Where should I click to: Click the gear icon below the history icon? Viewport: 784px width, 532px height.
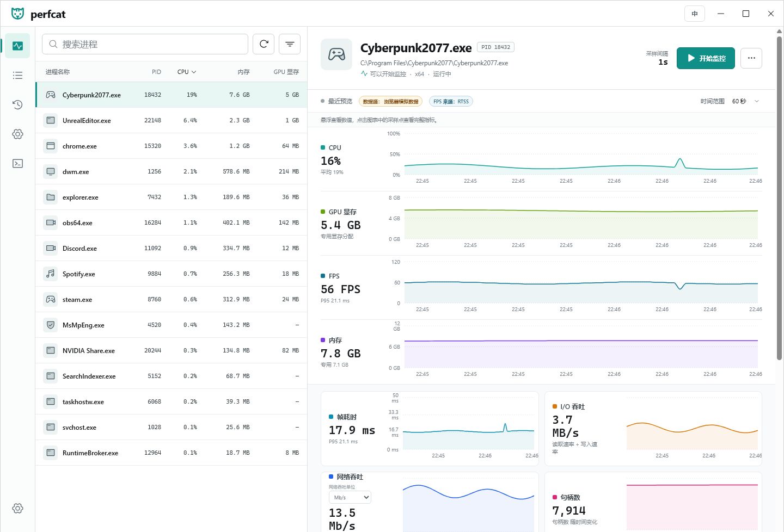pos(17,134)
